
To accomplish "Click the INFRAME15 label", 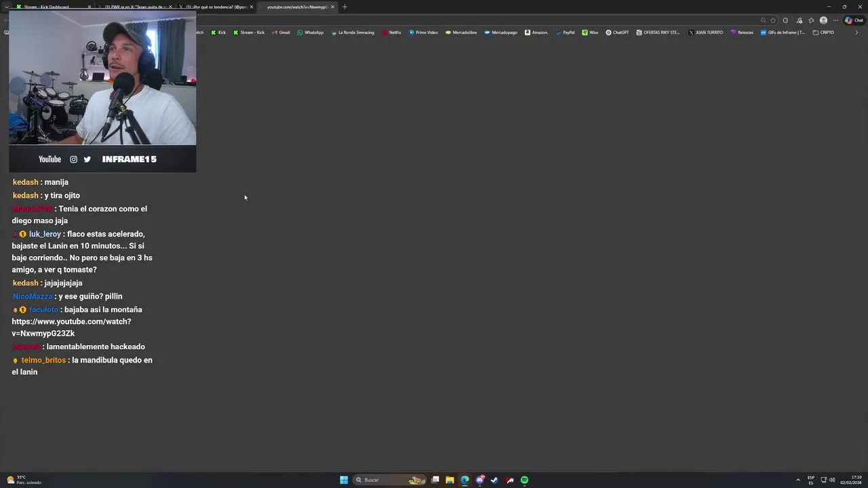I will tap(130, 159).
